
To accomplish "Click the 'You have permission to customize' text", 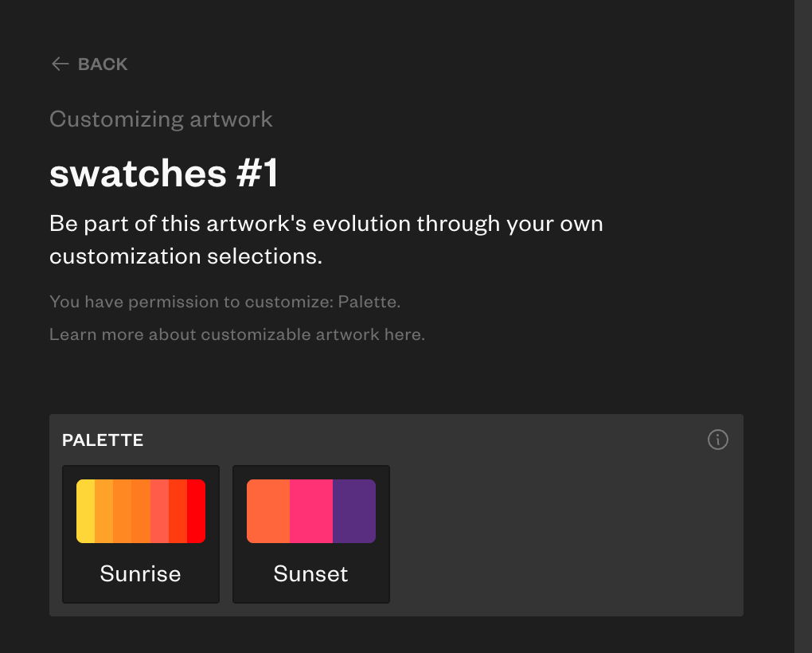I will click(224, 302).
